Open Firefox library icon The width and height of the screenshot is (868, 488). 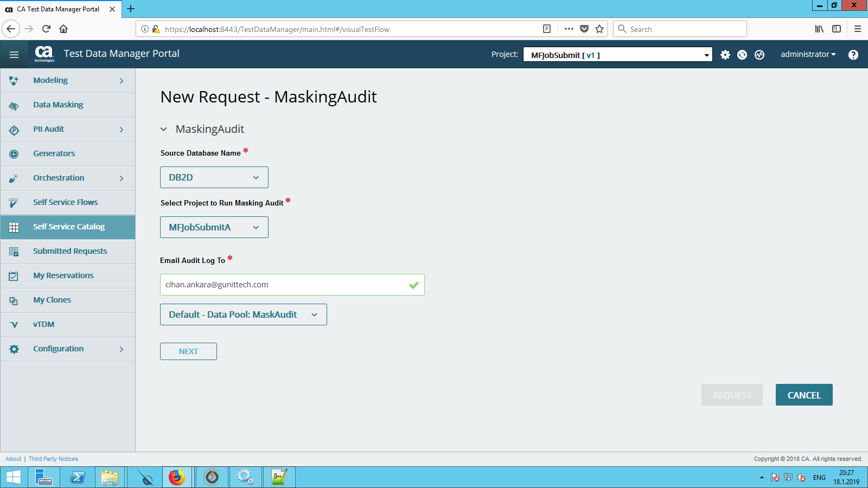[819, 29]
